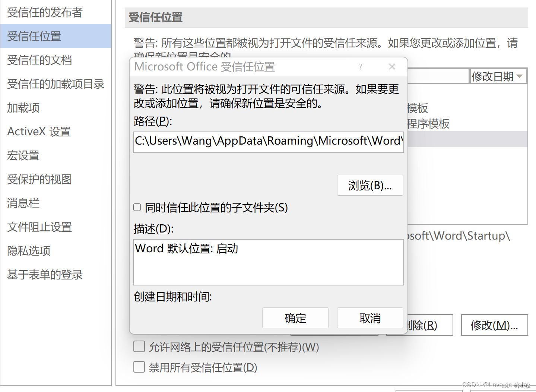
Task: Click the partially hidden 删除(R) button
Action: pyautogui.click(x=430, y=325)
